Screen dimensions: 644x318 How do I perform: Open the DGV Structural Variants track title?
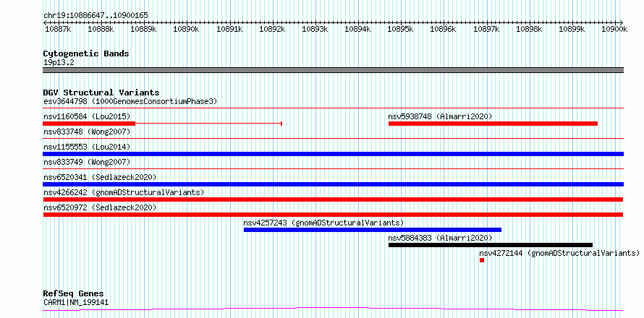click(101, 93)
